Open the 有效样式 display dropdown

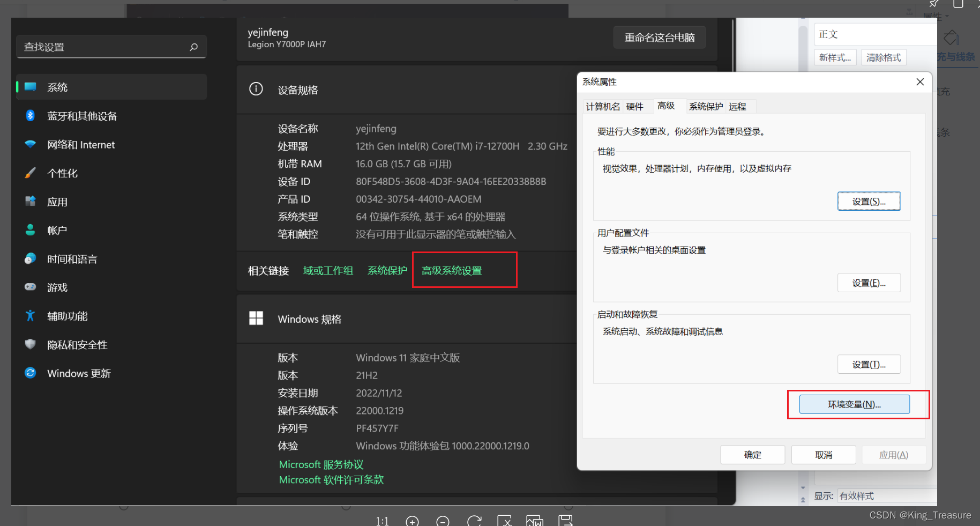click(887, 496)
